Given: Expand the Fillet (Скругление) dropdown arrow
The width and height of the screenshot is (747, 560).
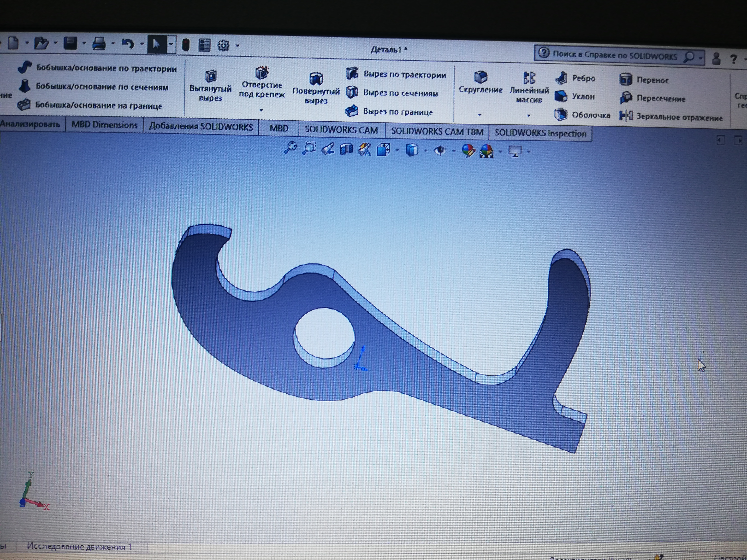Looking at the screenshot, I should coord(480,115).
